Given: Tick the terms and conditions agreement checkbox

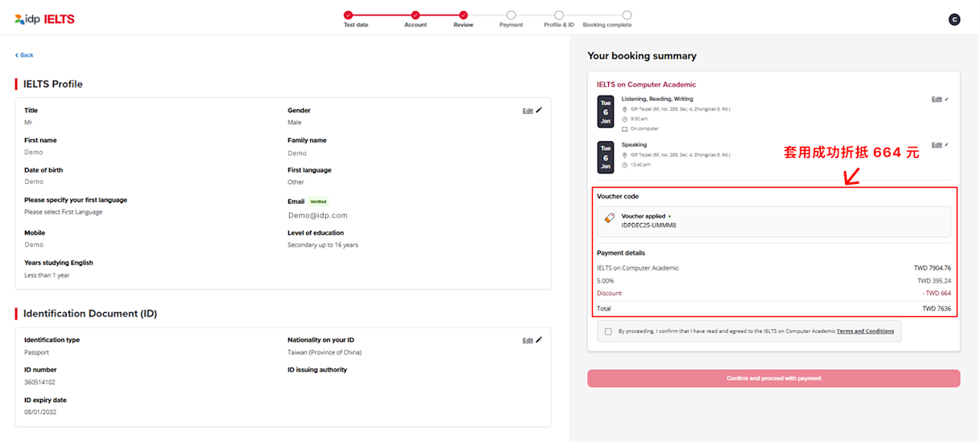Looking at the screenshot, I should (608, 331).
